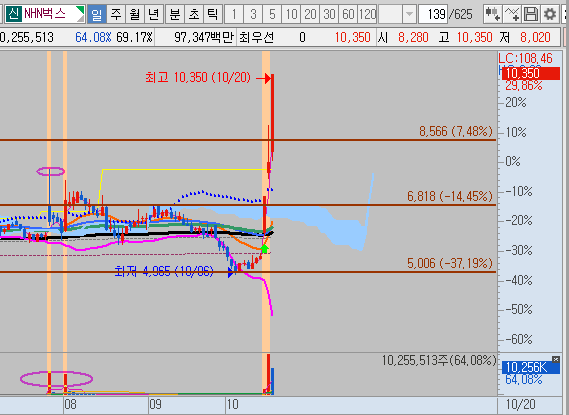Click the red 최고 10,350 high marker arrow

tap(264, 78)
